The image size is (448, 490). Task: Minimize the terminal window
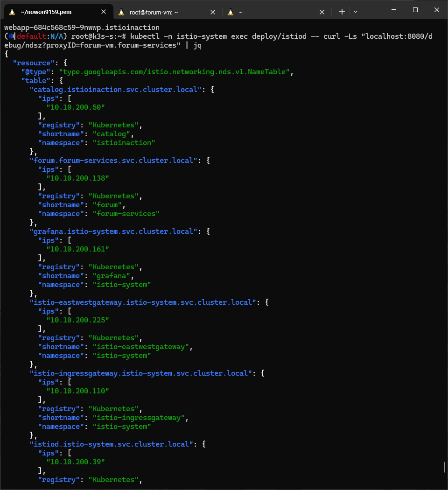(x=394, y=10)
